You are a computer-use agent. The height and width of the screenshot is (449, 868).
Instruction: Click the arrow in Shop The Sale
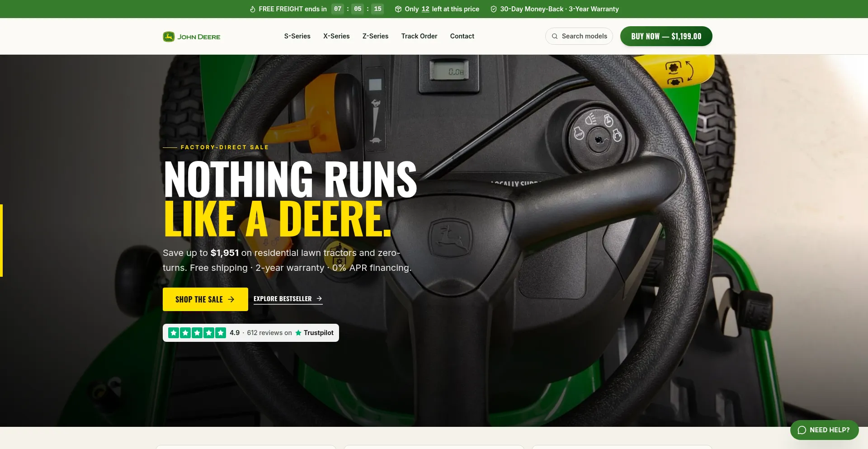pyautogui.click(x=231, y=299)
